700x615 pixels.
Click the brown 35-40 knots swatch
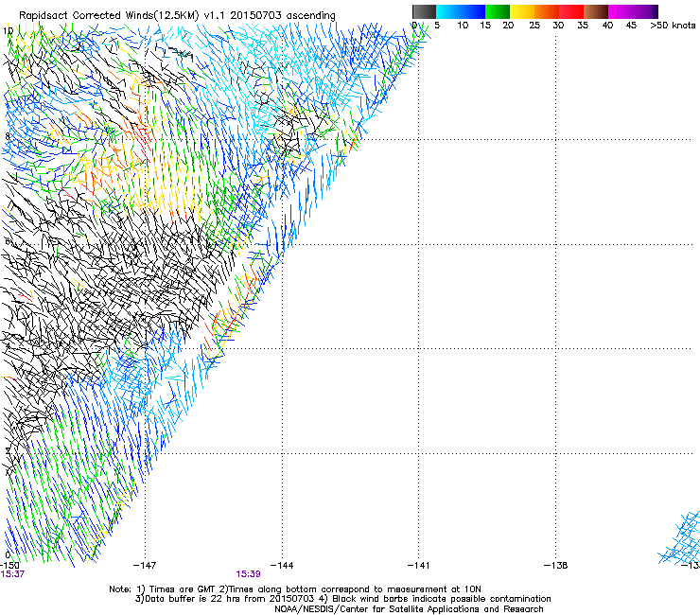pos(596,11)
